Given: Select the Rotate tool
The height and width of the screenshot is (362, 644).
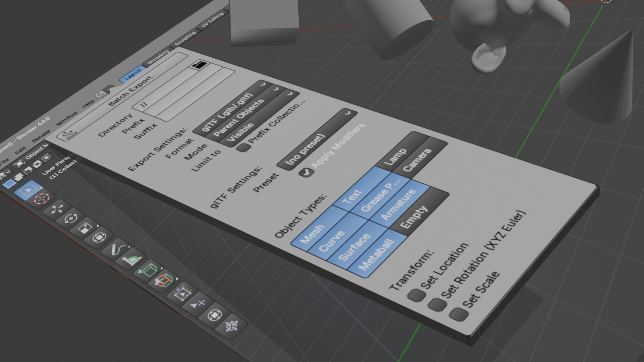Looking at the screenshot, I should (x=70, y=219).
